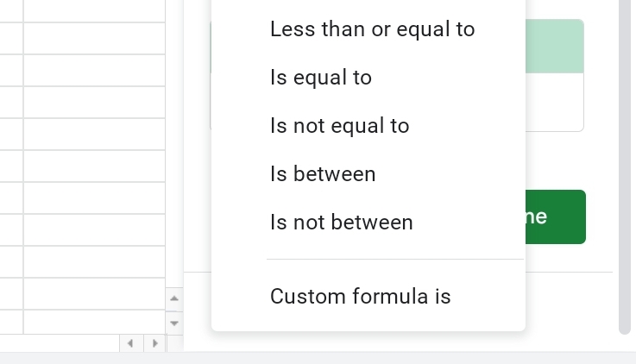636x364 pixels.
Task: Choose the "Is equal to" option
Action: (320, 78)
